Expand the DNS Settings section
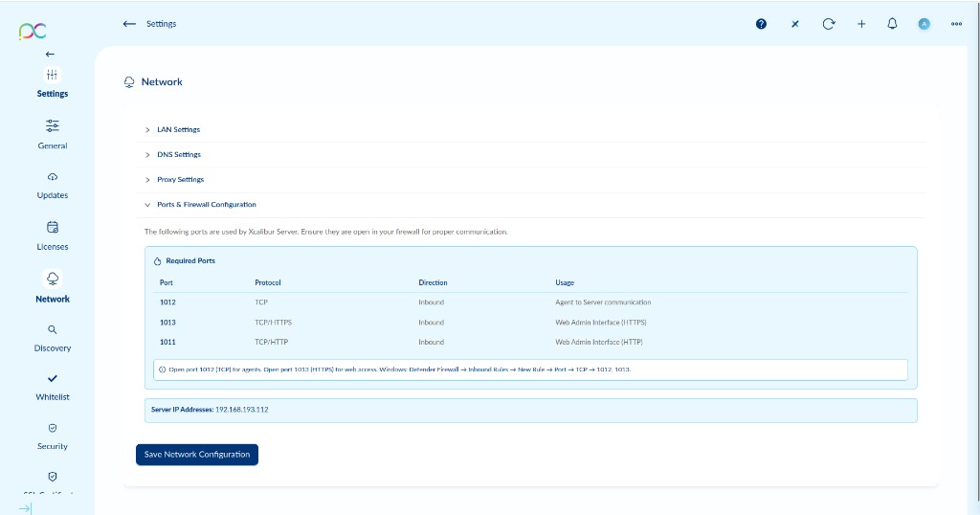This screenshot has width=980, height=515. click(x=178, y=154)
